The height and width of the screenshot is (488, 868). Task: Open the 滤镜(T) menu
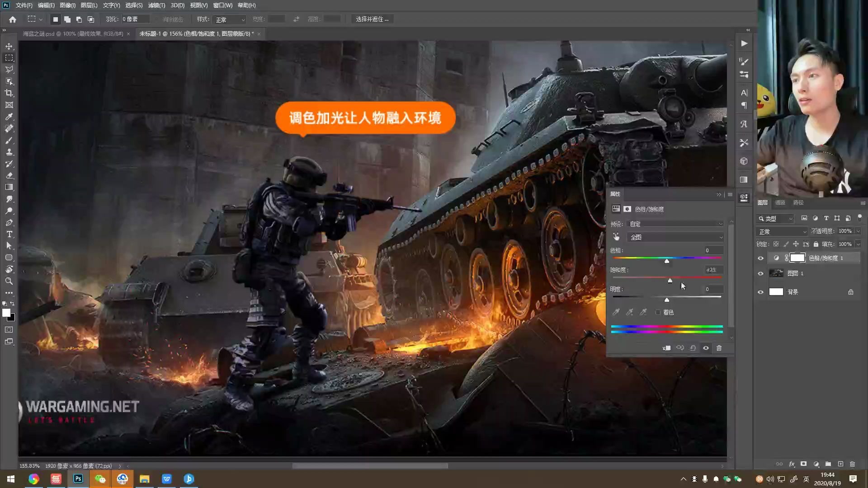[x=156, y=5]
